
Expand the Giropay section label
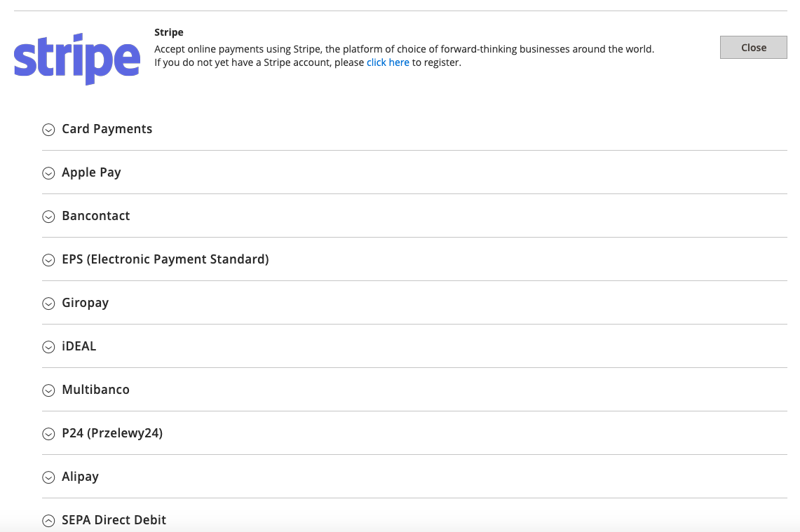(86, 303)
